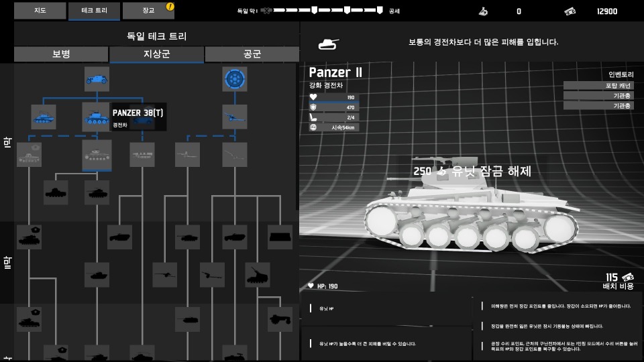Click the shield armor stat icon

tap(313, 107)
